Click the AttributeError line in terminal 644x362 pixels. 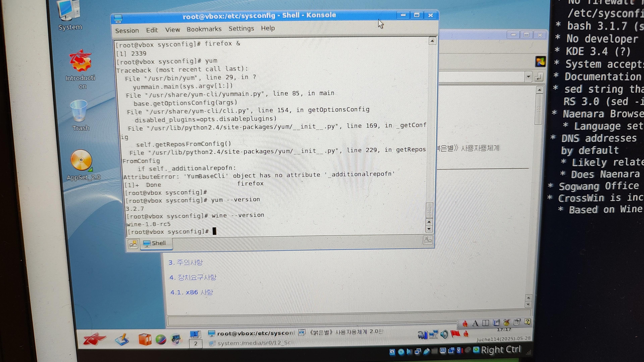pyautogui.click(x=259, y=175)
